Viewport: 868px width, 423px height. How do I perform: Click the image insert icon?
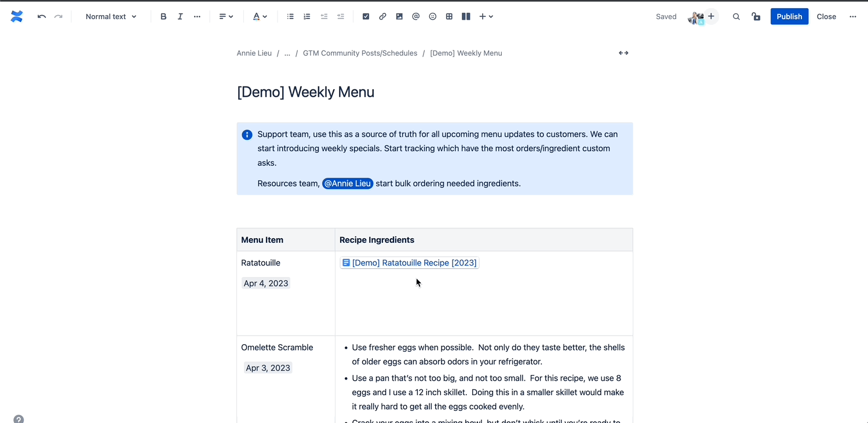click(399, 17)
